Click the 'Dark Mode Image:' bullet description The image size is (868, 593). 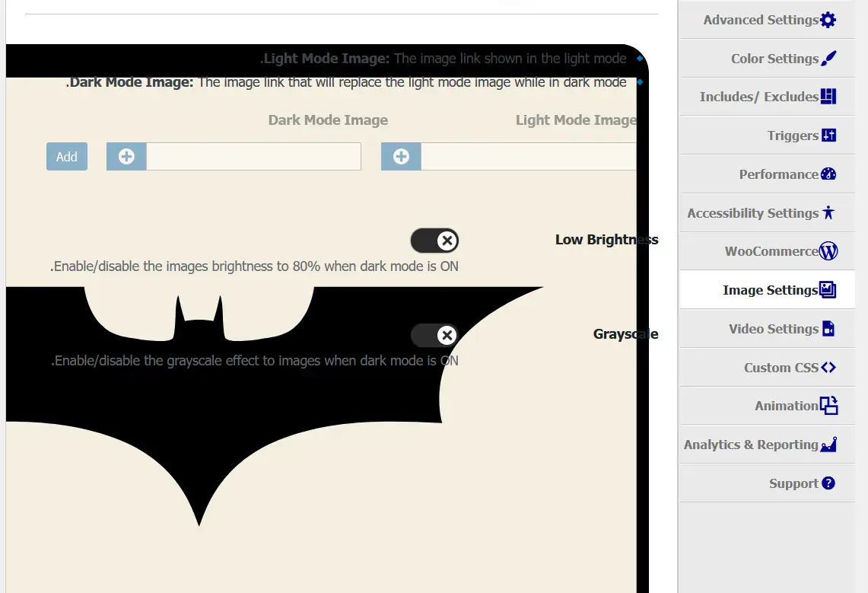pos(346,82)
